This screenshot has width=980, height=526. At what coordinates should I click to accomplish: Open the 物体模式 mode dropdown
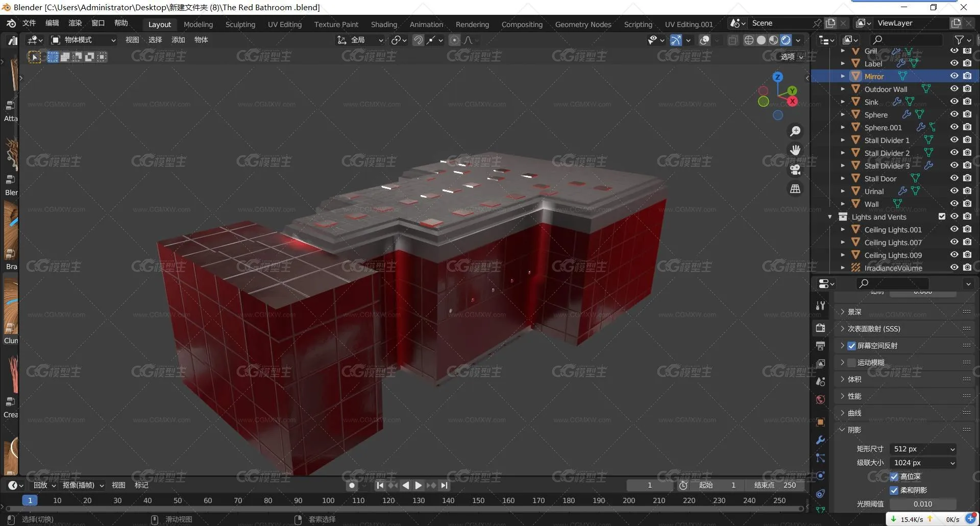(x=84, y=40)
